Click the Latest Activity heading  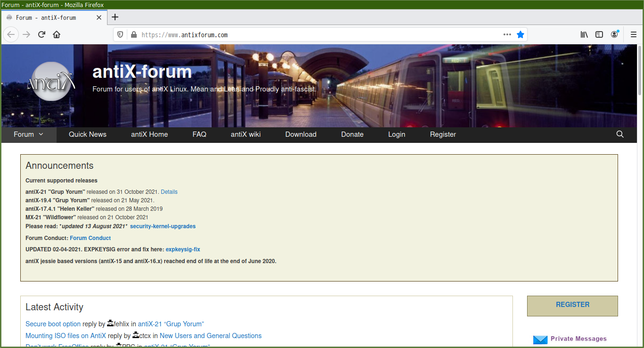(54, 307)
